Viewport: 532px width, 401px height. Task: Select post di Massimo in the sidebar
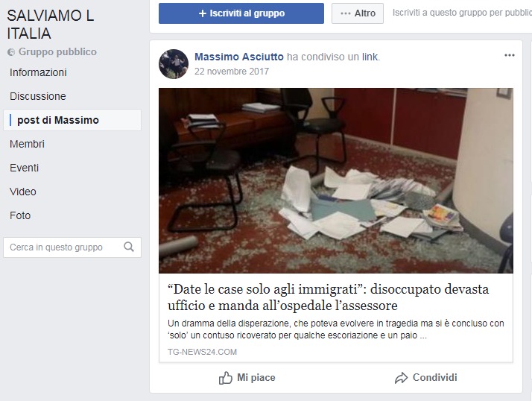(72, 120)
